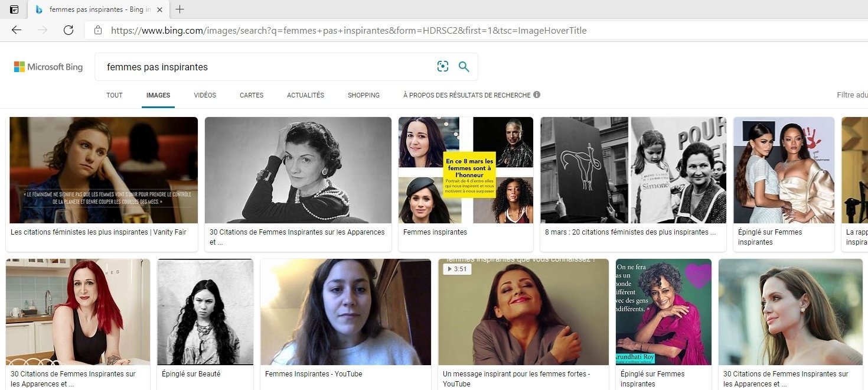Select the Bing images browser tab
The image size is (868, 390).
[x=98, y=10]
